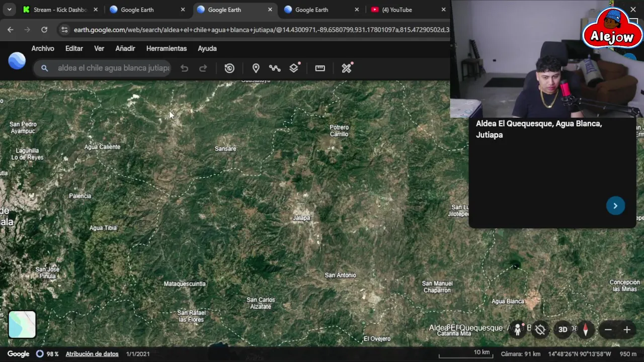The height and width of the screenshot is (362, 644).
Task: Click the Atribución de datos link
Action: [x=92, y=354]
